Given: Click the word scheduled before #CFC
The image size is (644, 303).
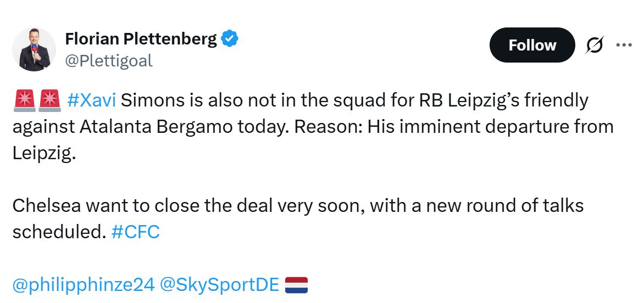Looking at the screenshot, I should [58, 232].
